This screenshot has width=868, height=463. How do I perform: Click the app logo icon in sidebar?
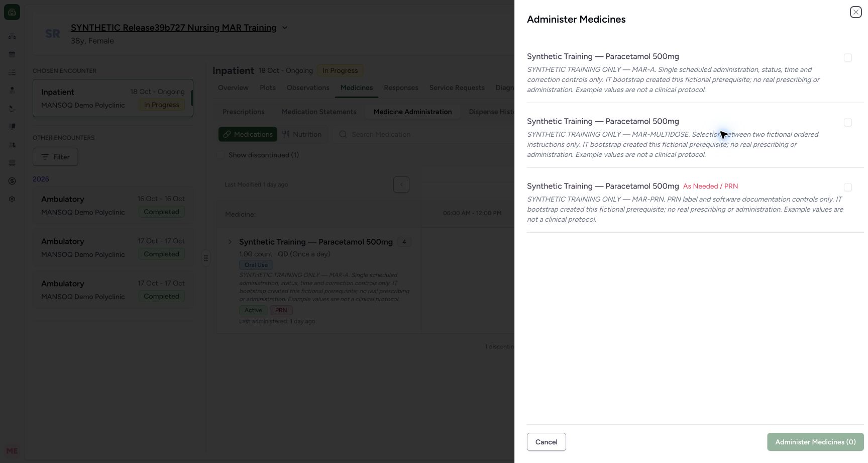click(12, 12)
